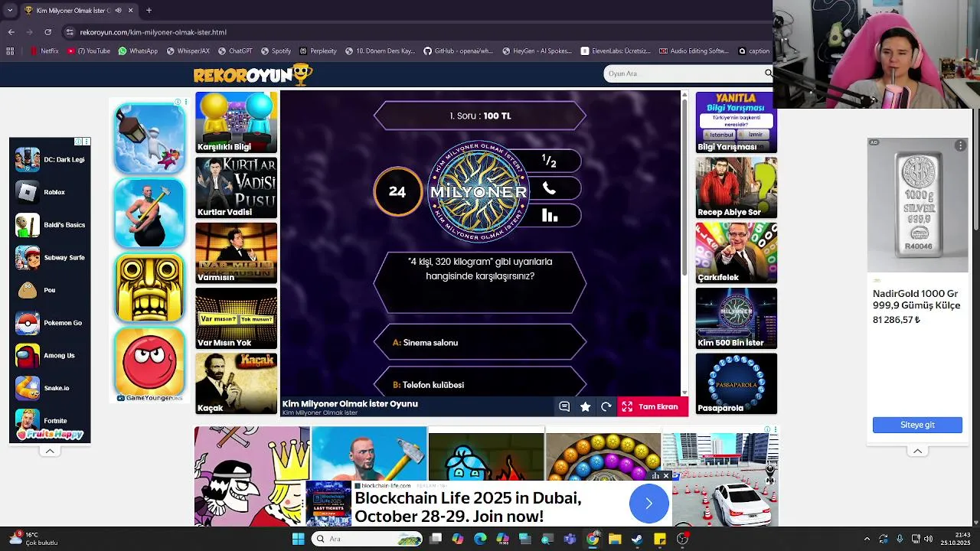This screenshot has height=551, width=980.
Task: Open Baldi's Basics in ad list
Action: click(x=51, y=225)
